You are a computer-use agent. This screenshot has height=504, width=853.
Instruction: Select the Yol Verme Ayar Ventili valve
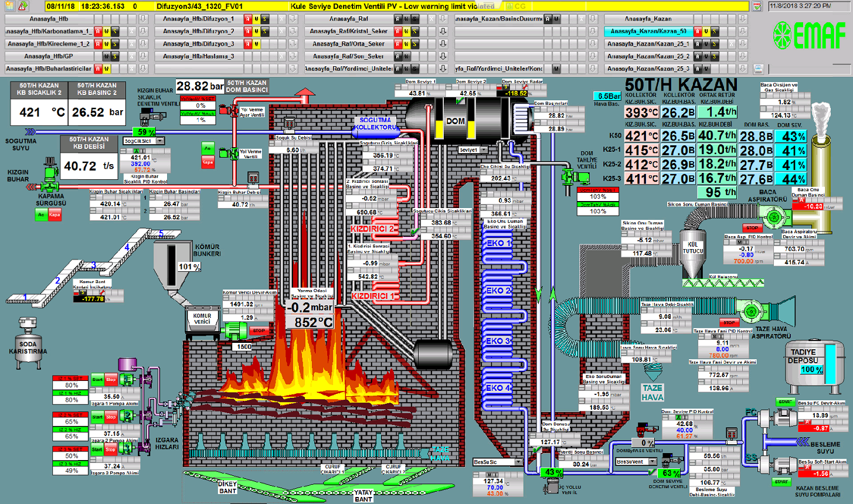[225, 109]
